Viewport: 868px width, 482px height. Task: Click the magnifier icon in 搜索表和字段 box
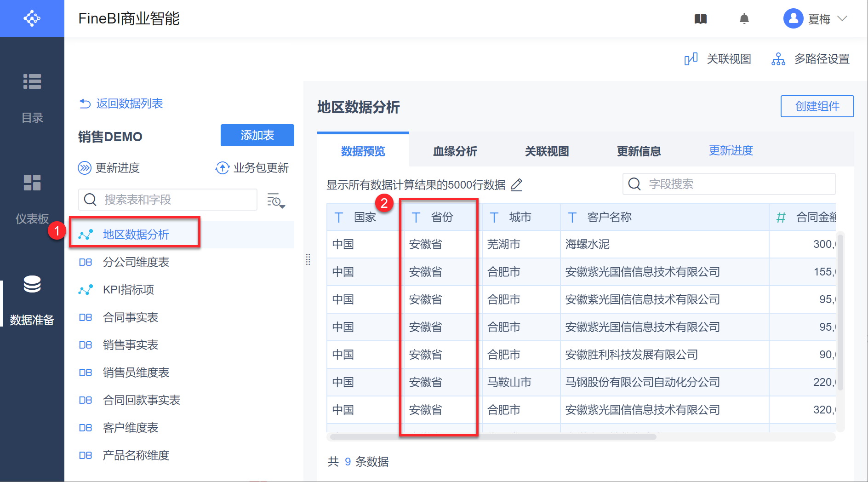90,200
